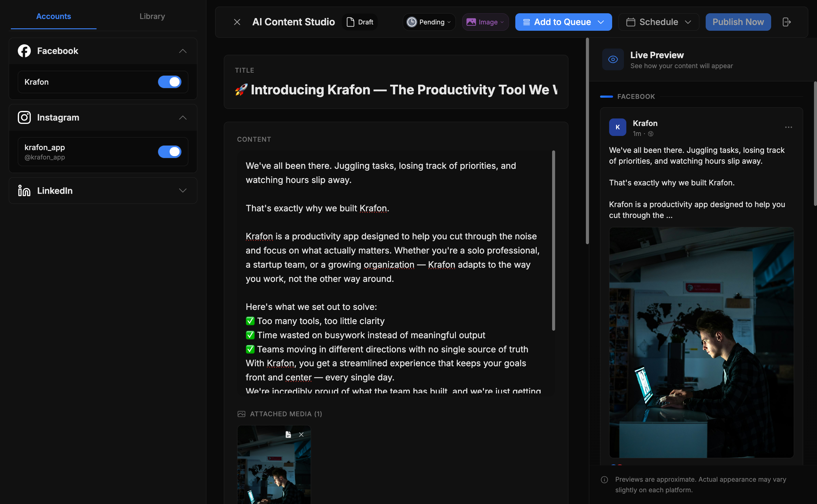Viewport: 817px width, 504px height.
Task: Click the @krafon_app handle text
Action: pyautogui.click(x=45, y=157)
